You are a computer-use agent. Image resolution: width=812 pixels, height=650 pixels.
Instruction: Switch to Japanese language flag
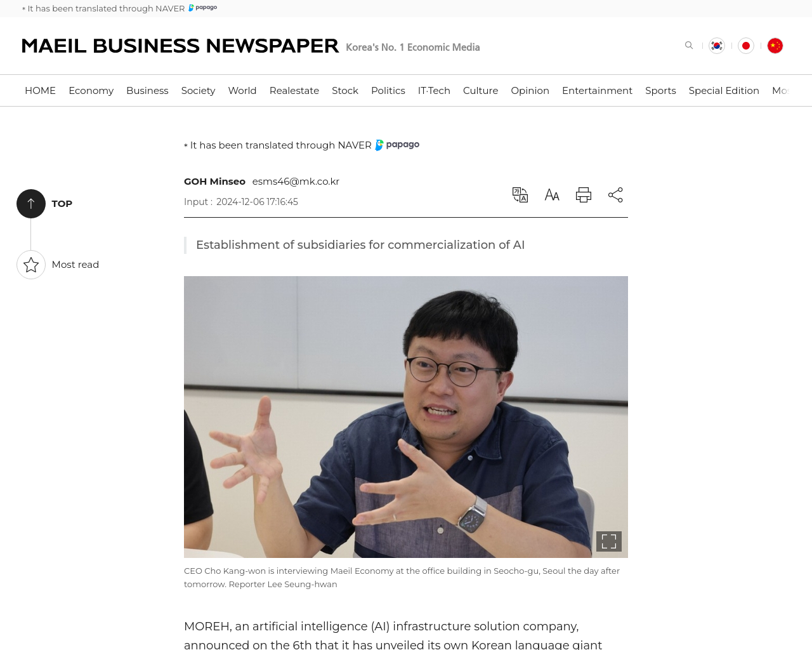(x=746, y=46)
